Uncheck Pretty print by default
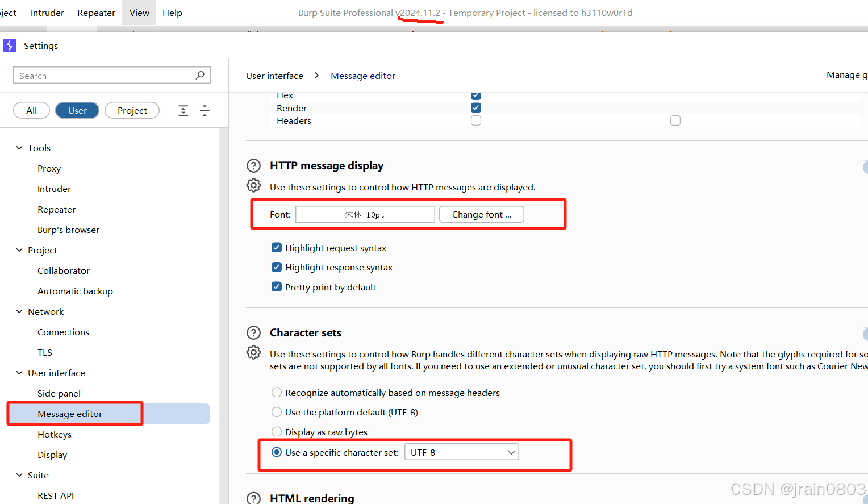The width and height of the screenshot is (868, 504). point(277,286)
